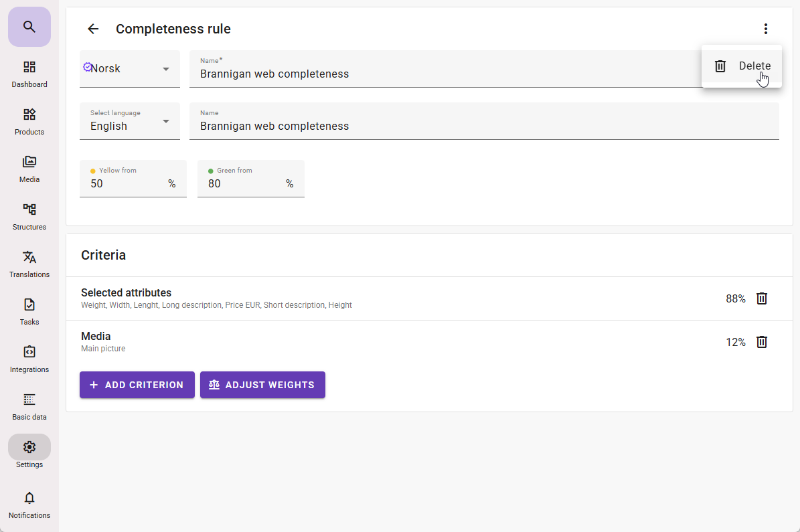Delete the Selected attributes criterion

pos(761,298)
